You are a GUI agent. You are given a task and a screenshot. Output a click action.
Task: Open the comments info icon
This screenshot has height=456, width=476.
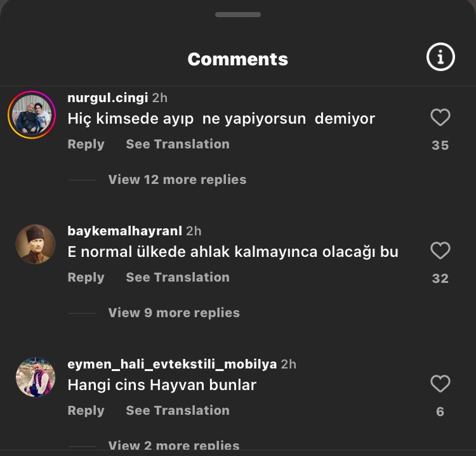point(440,57)
